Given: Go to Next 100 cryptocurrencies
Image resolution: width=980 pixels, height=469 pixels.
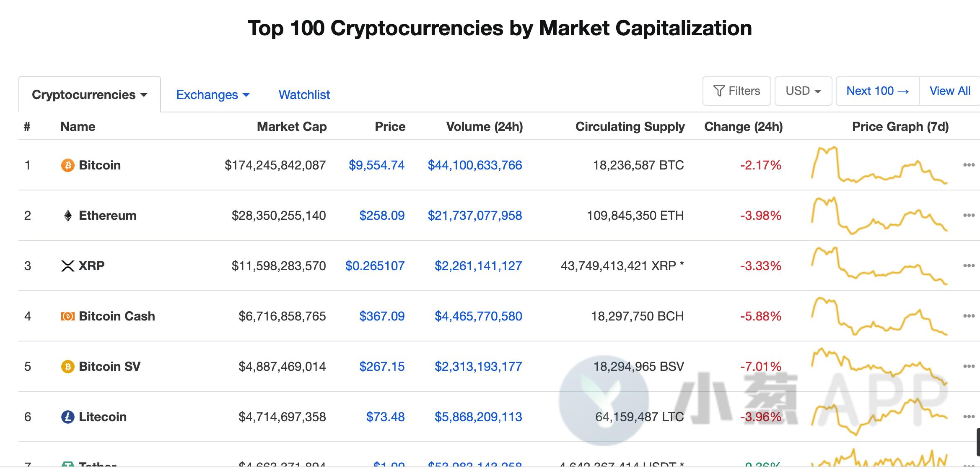Looking at the screenshot, I should [877, 91].
